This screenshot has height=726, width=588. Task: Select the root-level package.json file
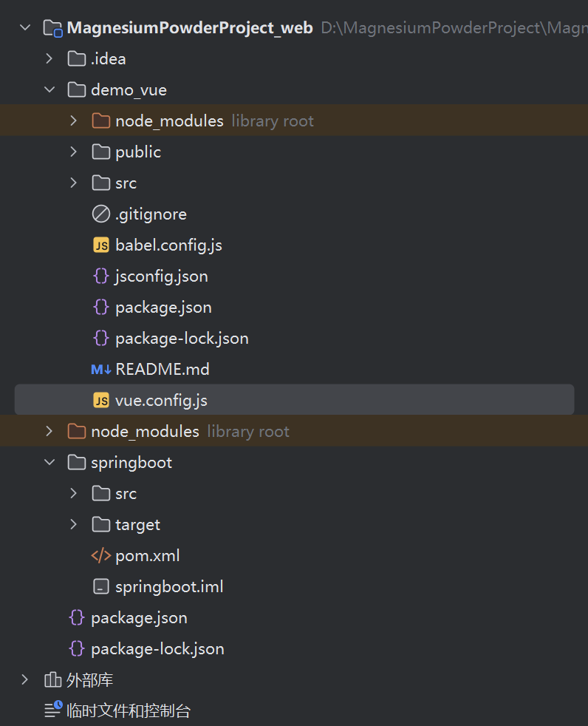point(139,618)
